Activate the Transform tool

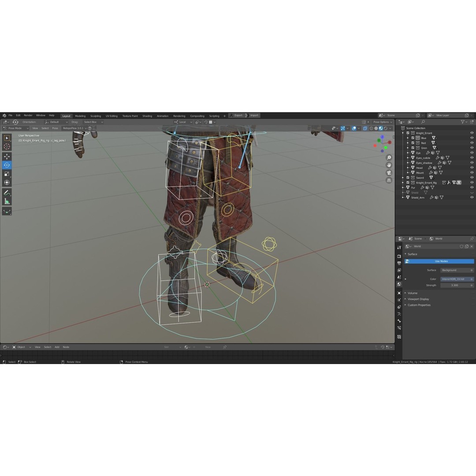[x=7, y=182]
